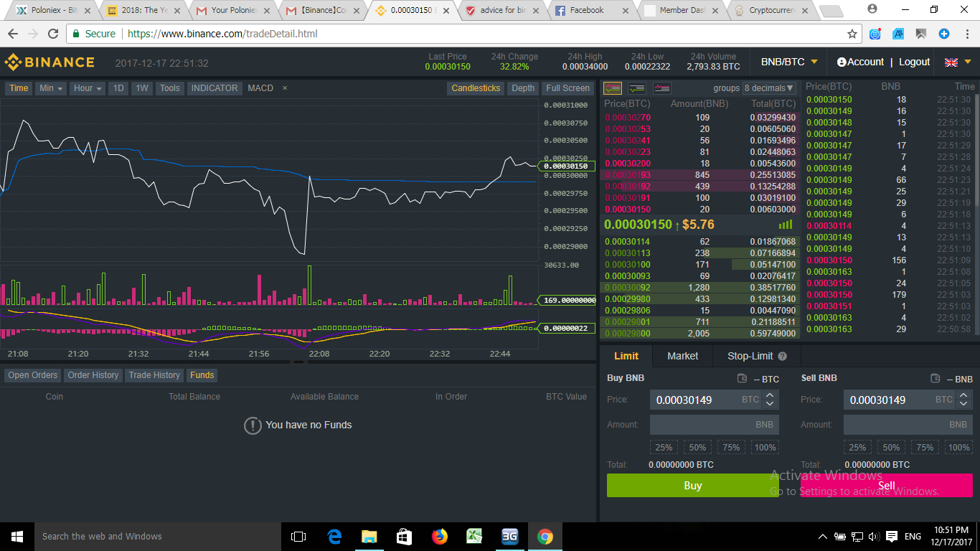Switch chart interval to 1W
980x551 pixels.
pos(142,88)
